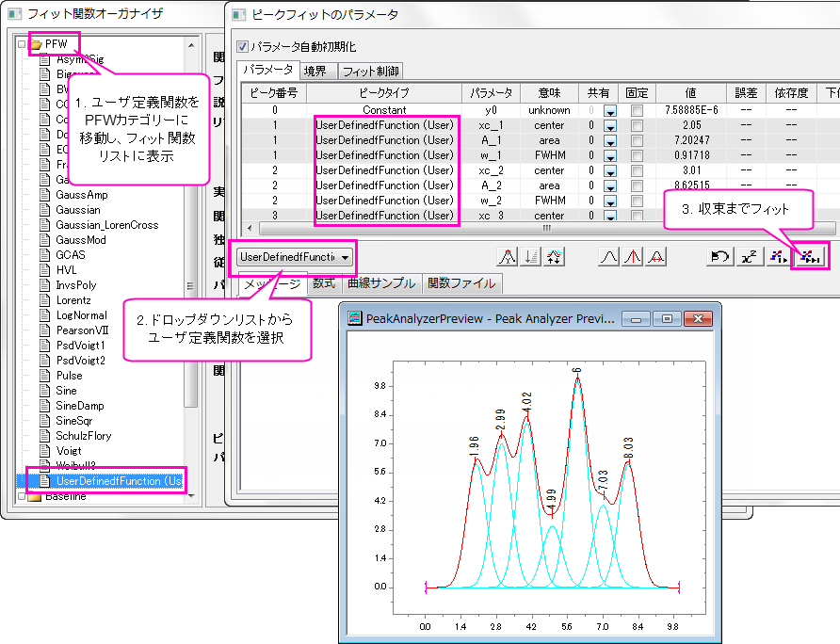Click the parameter table horizontal scrollbar thumb
Screen dimensions: 840x644
pos(547,228)
